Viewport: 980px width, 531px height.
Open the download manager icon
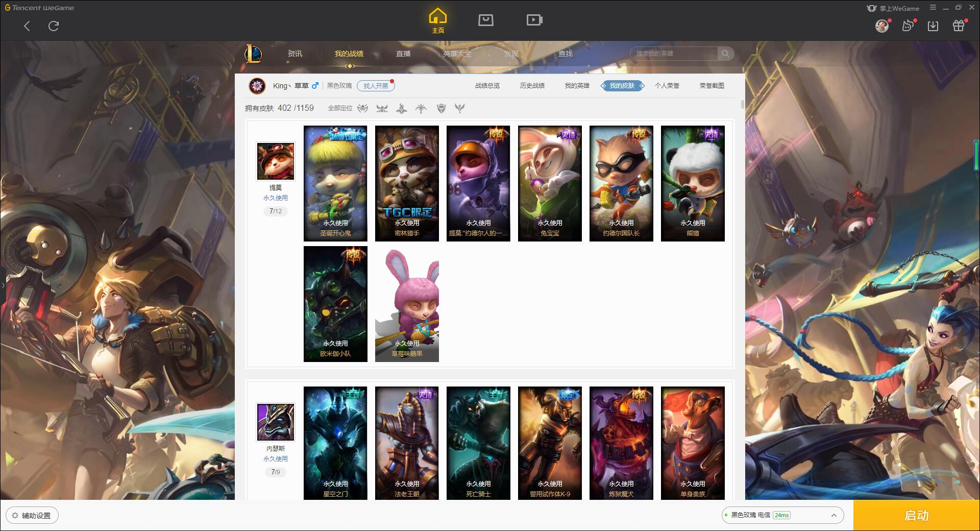coord(933,26)
